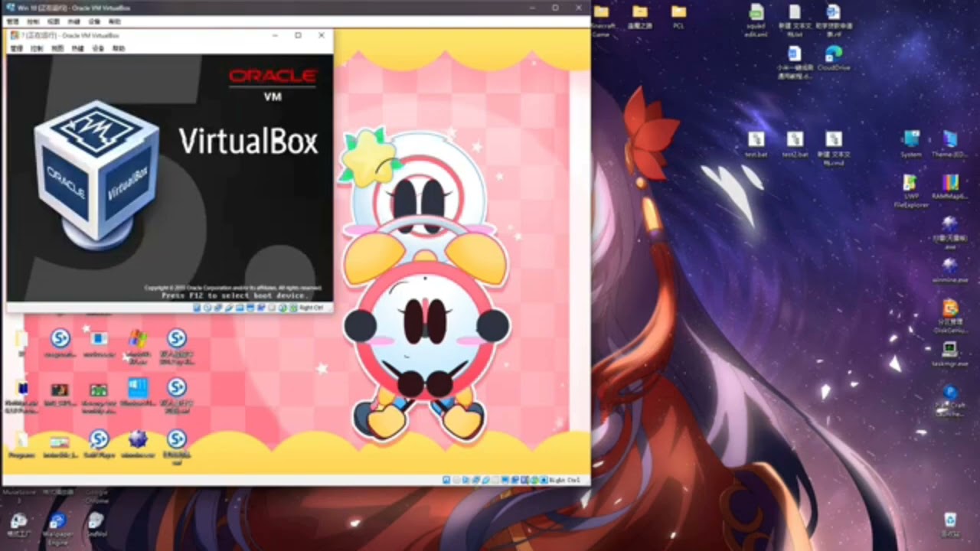This screenshot has height=551, width=980.
Task: Open the winmine.exe icon on the host desktop
Action: (x=950, y=270)
